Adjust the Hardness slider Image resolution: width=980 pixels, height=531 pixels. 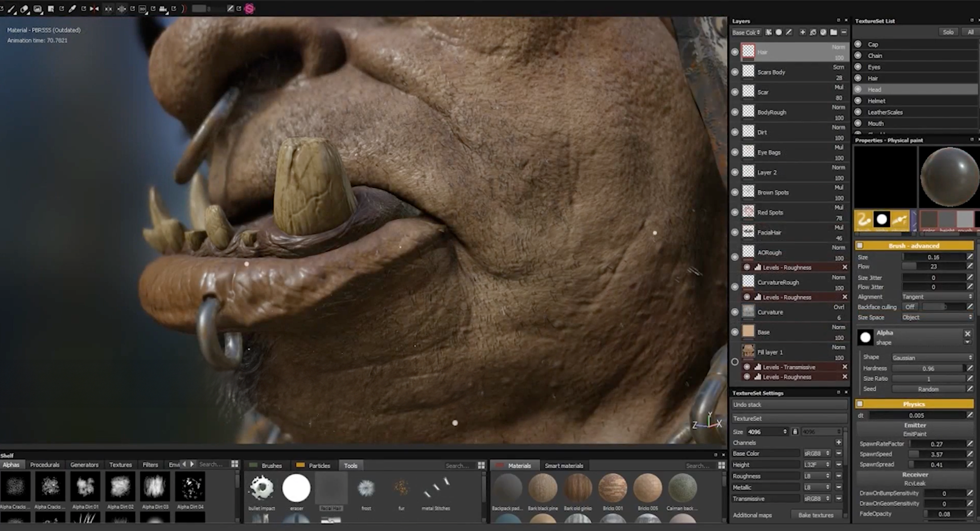[928, 368]
